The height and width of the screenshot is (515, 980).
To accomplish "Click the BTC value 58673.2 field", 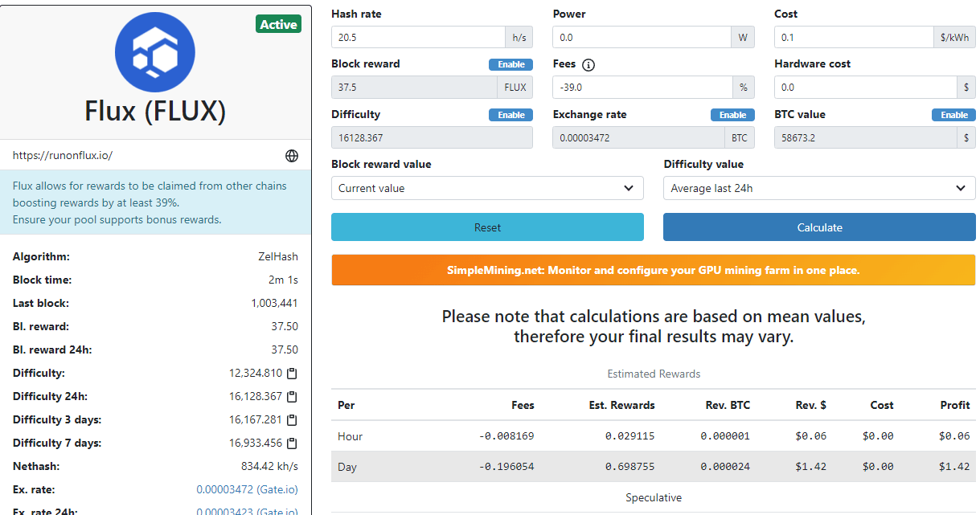I will pos(864,137).
